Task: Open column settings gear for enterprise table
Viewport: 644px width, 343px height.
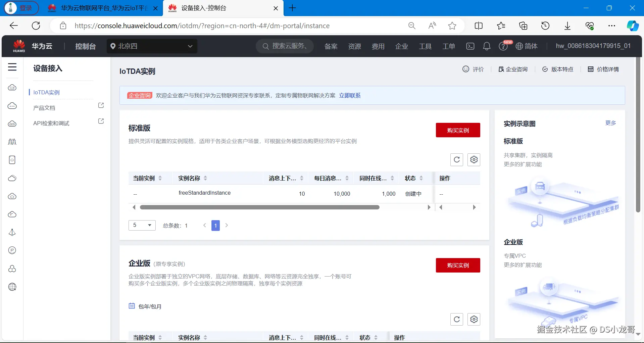Action: click(x=474, y=319)
